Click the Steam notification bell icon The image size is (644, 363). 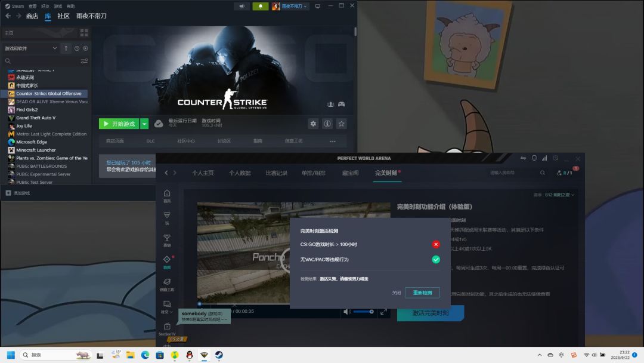point(261,6)
